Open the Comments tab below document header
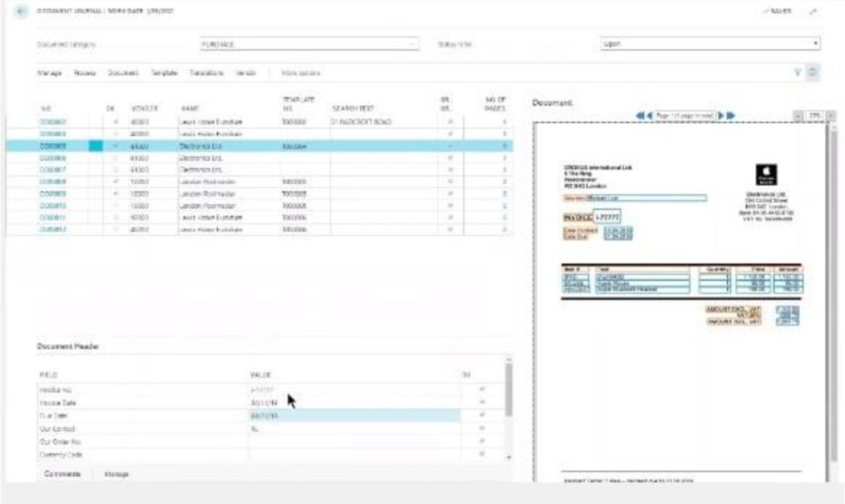The image size is (845, 504). click(62, 474)
